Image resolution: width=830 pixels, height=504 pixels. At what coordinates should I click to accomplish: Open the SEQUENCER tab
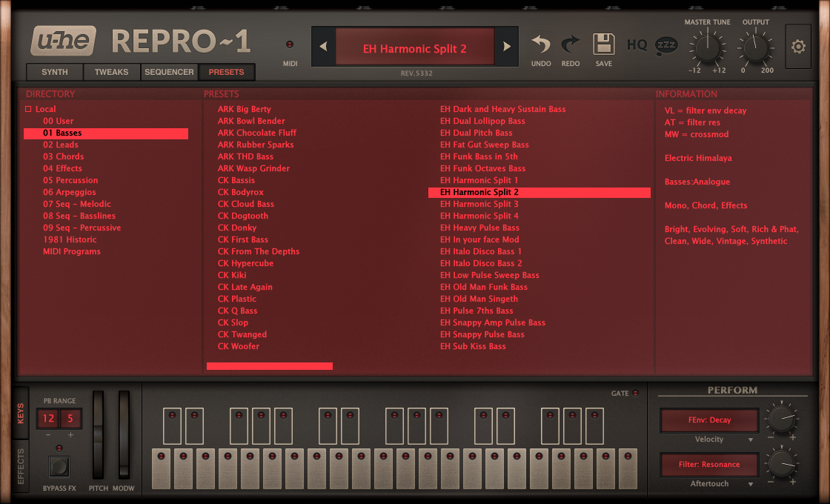[170, 72]
